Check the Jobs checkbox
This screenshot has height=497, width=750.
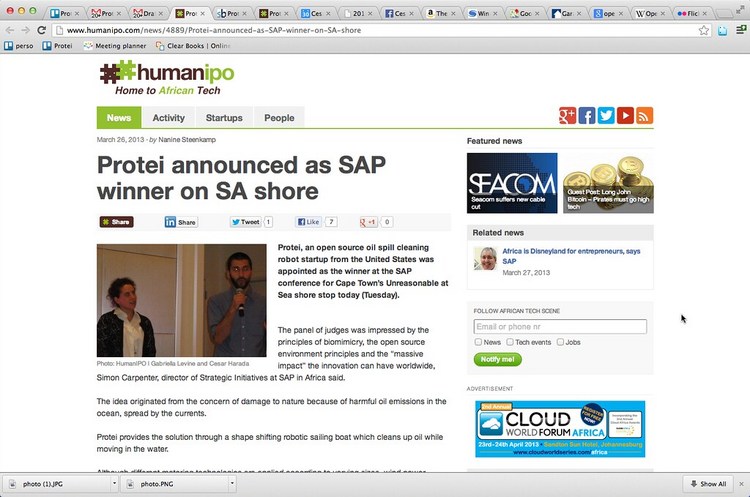coord(560,342)
